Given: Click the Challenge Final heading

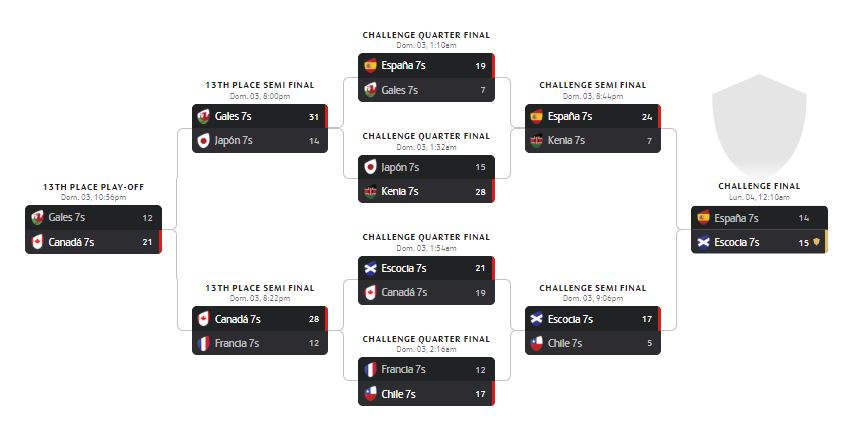Looking at the screenshot, I should [x=759, y=186].
